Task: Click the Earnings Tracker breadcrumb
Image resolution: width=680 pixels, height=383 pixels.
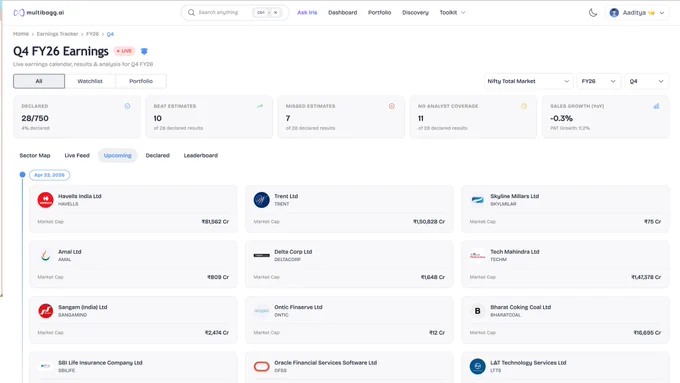Action: point(57,34)
